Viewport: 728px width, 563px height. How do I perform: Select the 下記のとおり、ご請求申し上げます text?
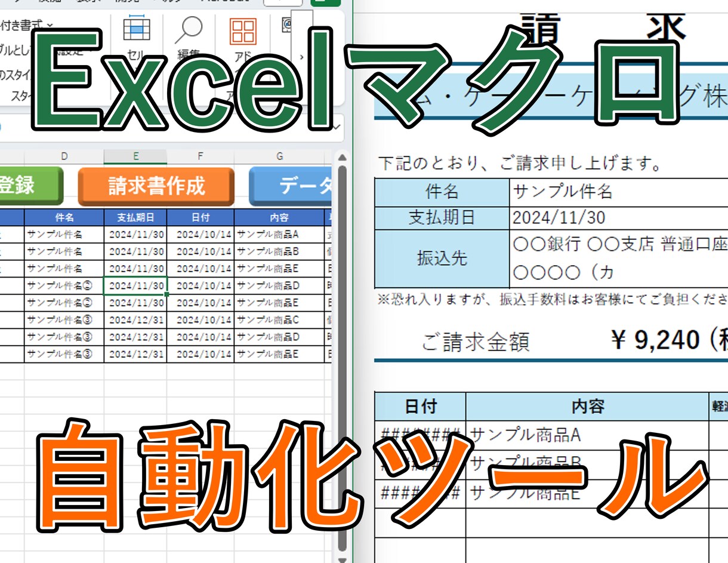[520, 164]
